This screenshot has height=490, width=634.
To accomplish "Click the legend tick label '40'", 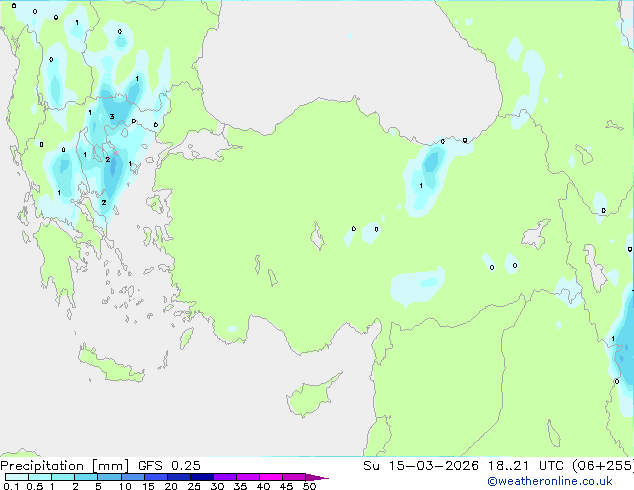I will pos(263,486).
